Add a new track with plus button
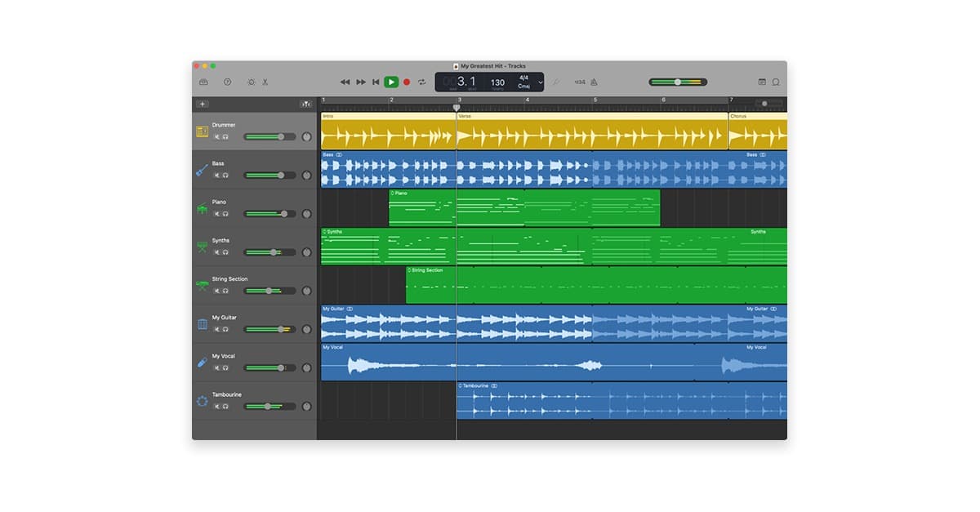The image size is (980, 512). click(x=203, y=104)
